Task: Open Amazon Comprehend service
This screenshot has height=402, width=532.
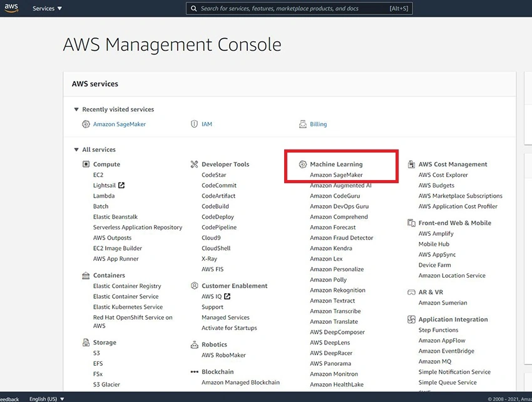Action: [339, 217]
